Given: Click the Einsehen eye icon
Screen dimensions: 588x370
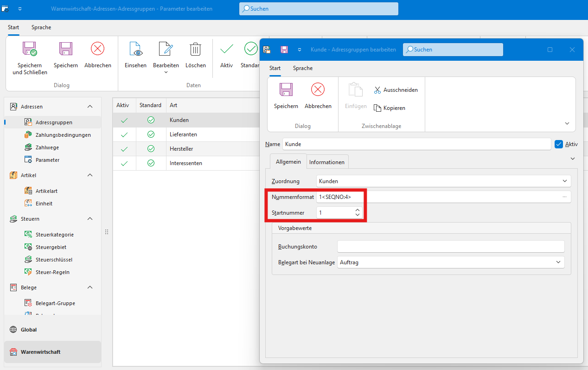Looking at the screenshot, I should 135,49.
